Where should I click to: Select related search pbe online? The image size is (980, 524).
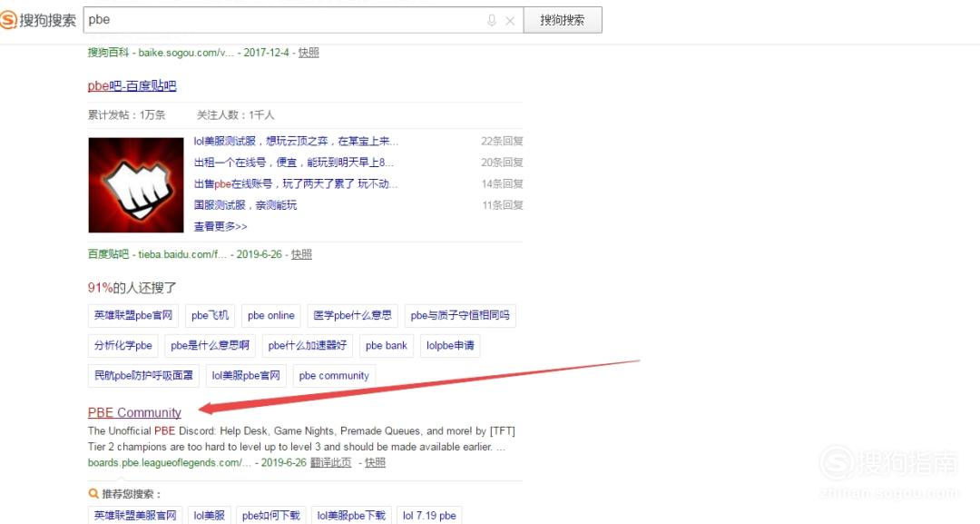[270, 315]
